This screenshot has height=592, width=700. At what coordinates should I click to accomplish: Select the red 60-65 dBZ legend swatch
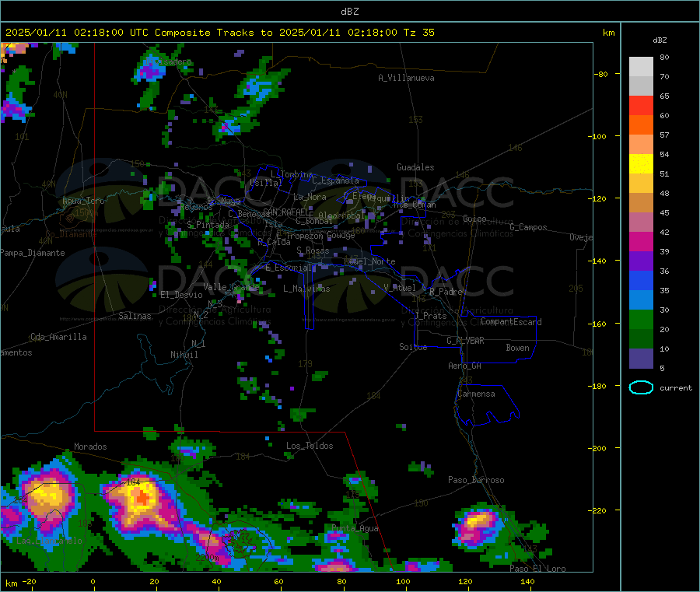(641, 105)
